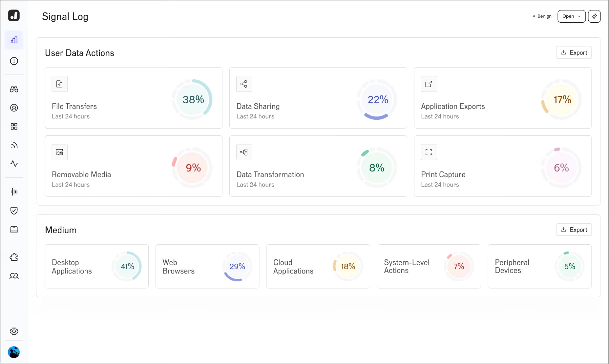
Task: Click the app logo in the sidebar
Action: pos(14,15)
